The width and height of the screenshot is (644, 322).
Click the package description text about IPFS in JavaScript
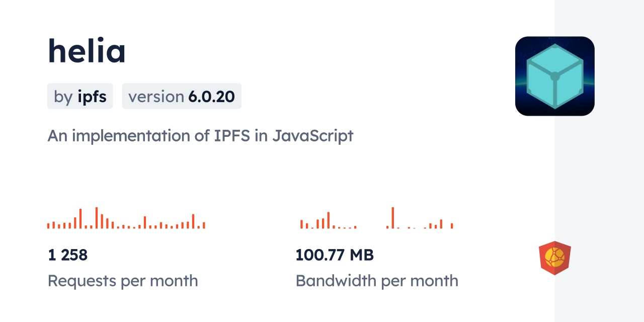[200, 135]
